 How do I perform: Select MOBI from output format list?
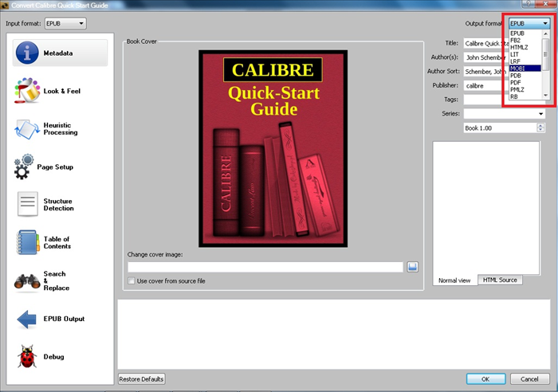pyautogui.click(x=525, y=69)
